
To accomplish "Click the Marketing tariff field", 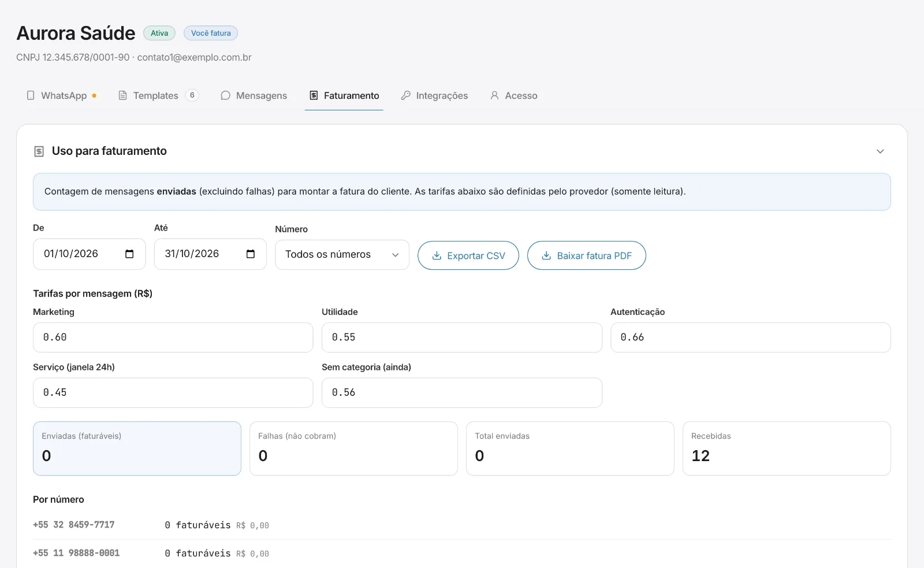I will click(173, 337).
